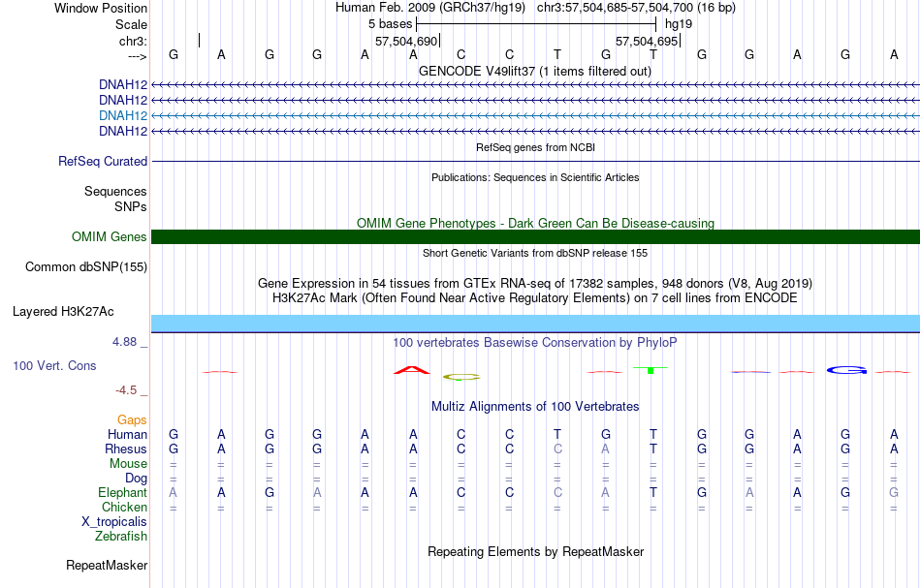This screenshot has width=921, height=588.
Task: Click the Human species label
Action: pyautogui.click(x=127, y=434)
